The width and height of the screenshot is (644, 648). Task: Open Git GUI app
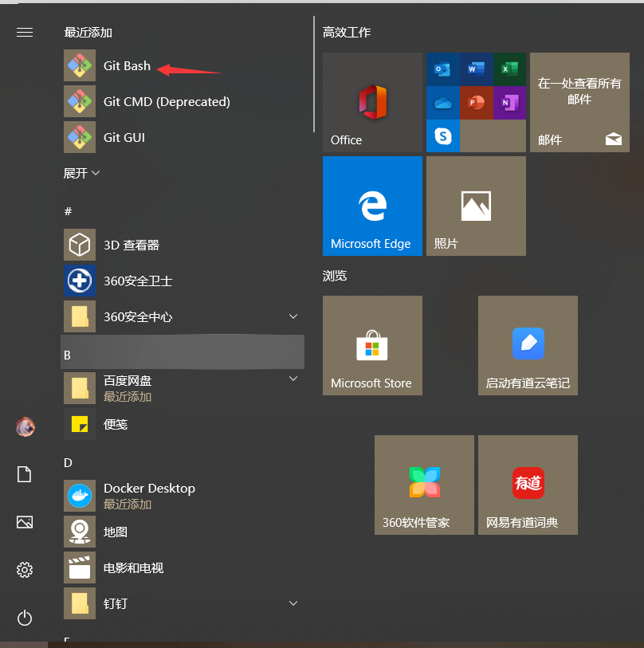pyautogui.click(x=183, y=137)
